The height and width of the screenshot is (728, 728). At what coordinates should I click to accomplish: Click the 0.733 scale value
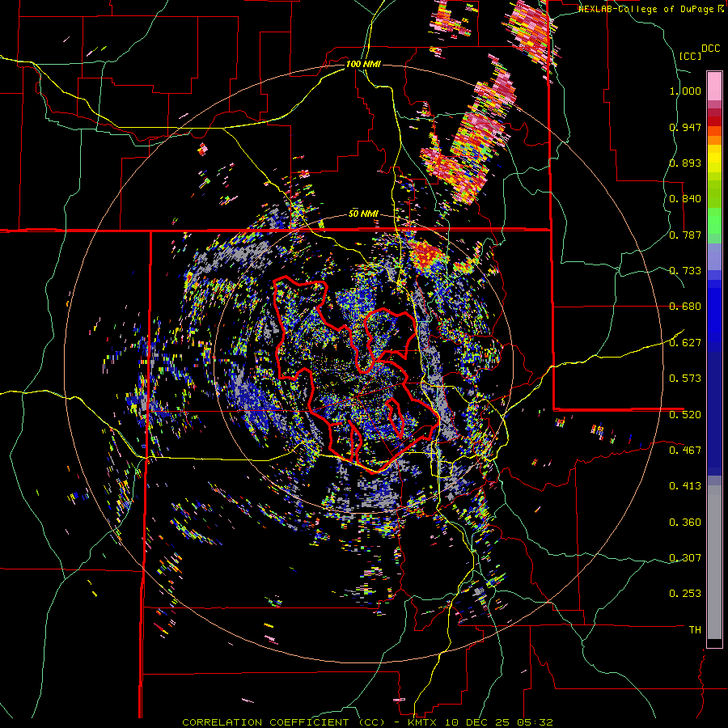click(685, 271)
